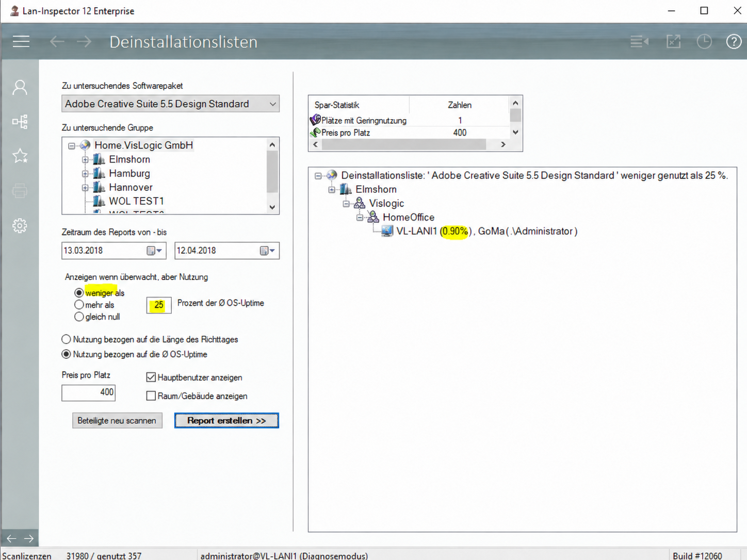
Task: Select 'Nutzung bezogen auf die Länge des Richttages'
Action: [x=66, y=339]
